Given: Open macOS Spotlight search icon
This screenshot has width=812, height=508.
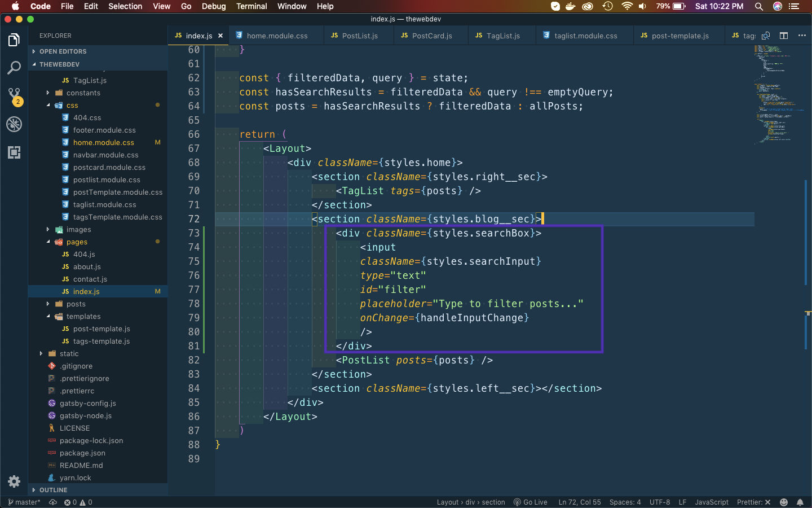Looking at the screenshot, I should coord(759,6).
